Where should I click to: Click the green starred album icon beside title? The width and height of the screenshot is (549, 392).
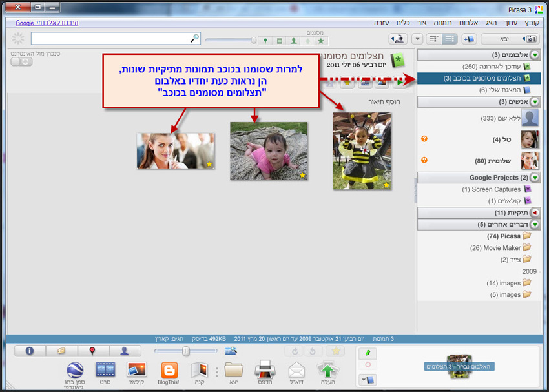point(397,61)
